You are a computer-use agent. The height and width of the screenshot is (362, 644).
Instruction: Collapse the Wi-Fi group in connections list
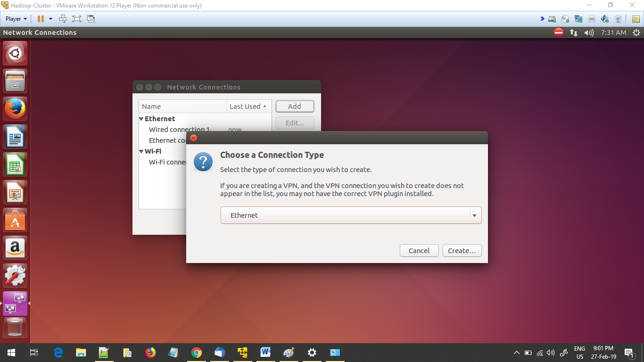click(141, 151)
